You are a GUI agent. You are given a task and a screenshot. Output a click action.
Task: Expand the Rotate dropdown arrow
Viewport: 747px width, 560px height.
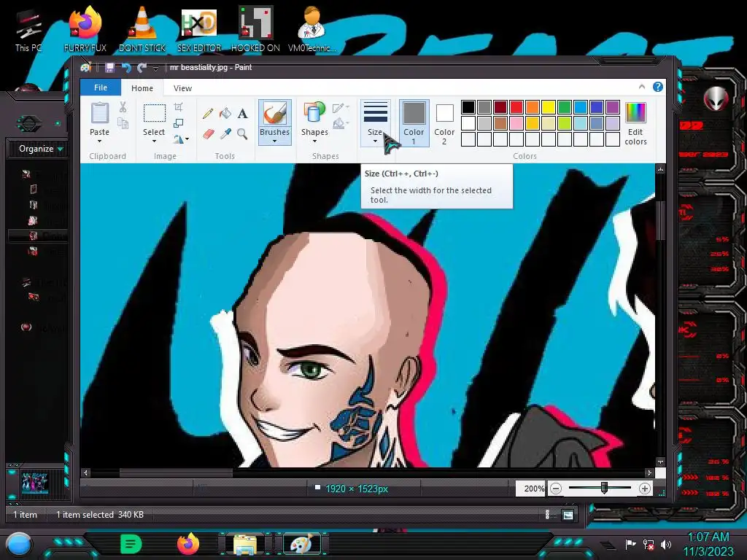coord(187,139)
